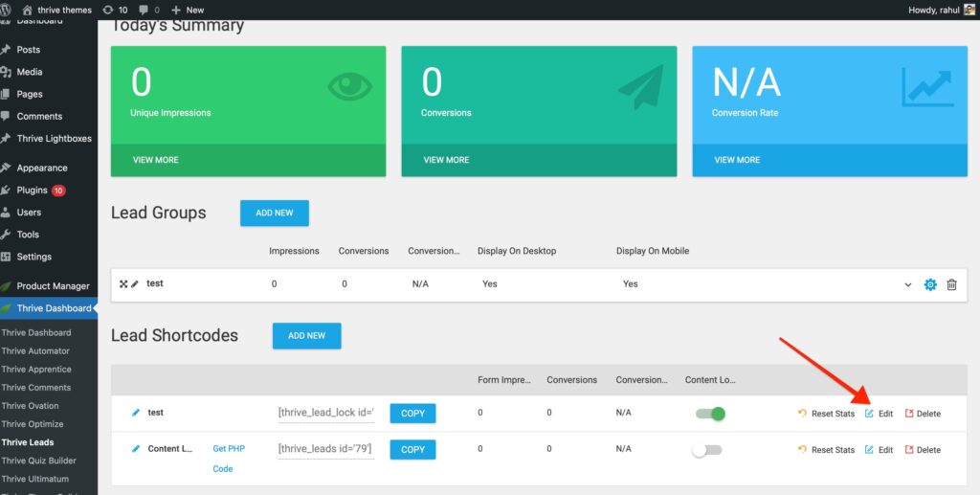Open the + New dropdown in admin bar
980x495 pixels.
(x=188, y=10)
